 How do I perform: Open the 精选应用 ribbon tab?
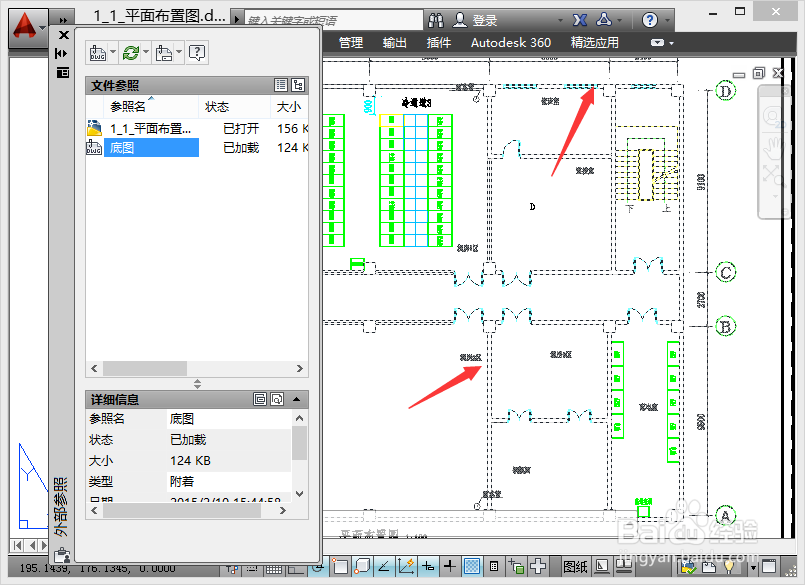[595, 43]
